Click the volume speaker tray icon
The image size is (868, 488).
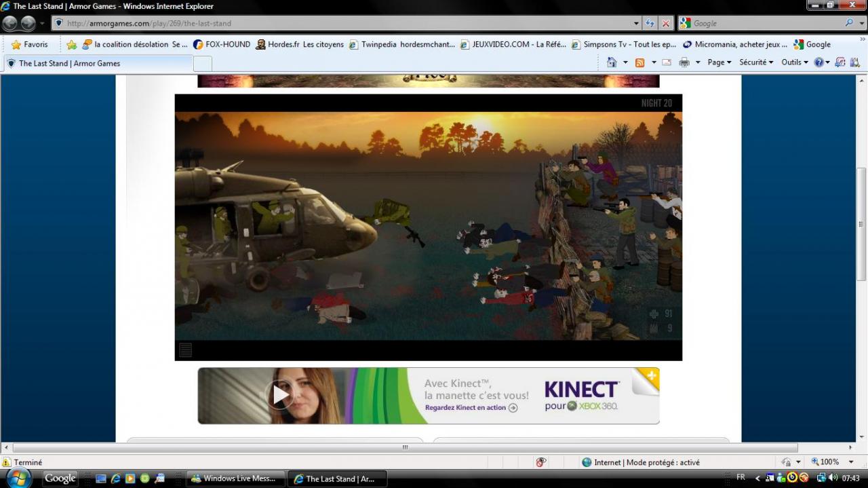(x=833, y=478)
